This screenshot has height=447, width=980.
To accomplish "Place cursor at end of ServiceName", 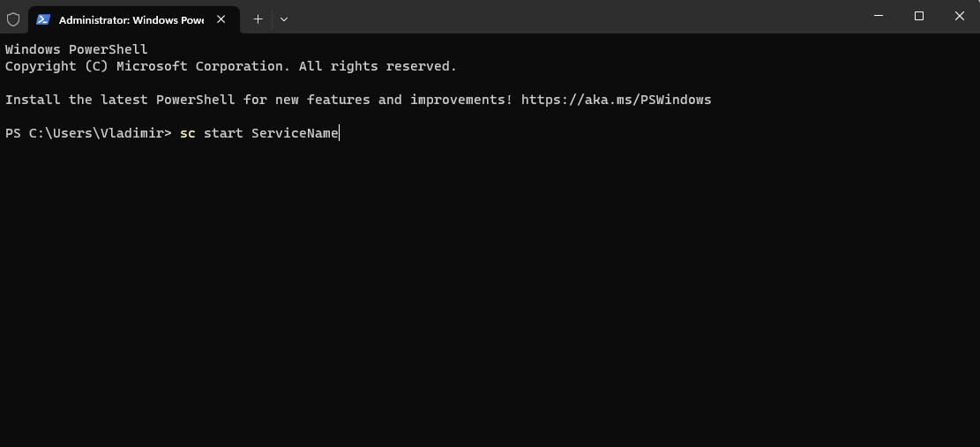I will pyautogui.click(x=340, y=133).
